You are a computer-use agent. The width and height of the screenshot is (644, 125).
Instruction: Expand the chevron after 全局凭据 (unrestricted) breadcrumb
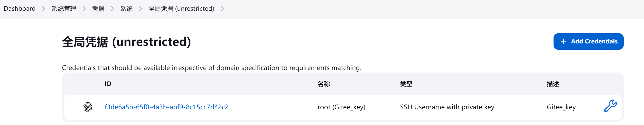point(222,9)
